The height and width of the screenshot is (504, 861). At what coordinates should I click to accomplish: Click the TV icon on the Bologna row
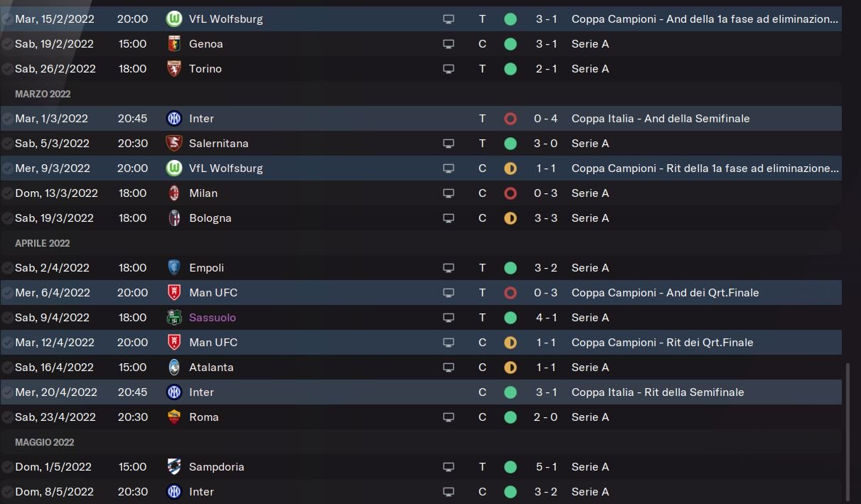[x=449, y=218]
